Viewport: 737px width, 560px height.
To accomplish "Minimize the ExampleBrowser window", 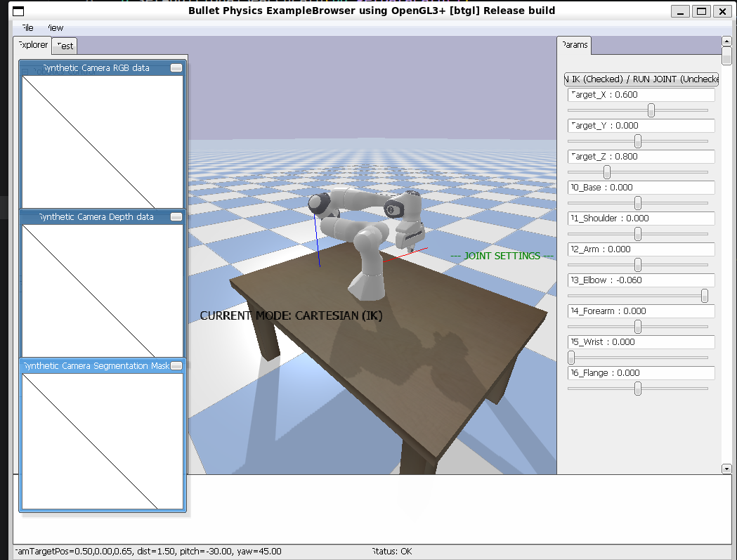I will [680, 11].
